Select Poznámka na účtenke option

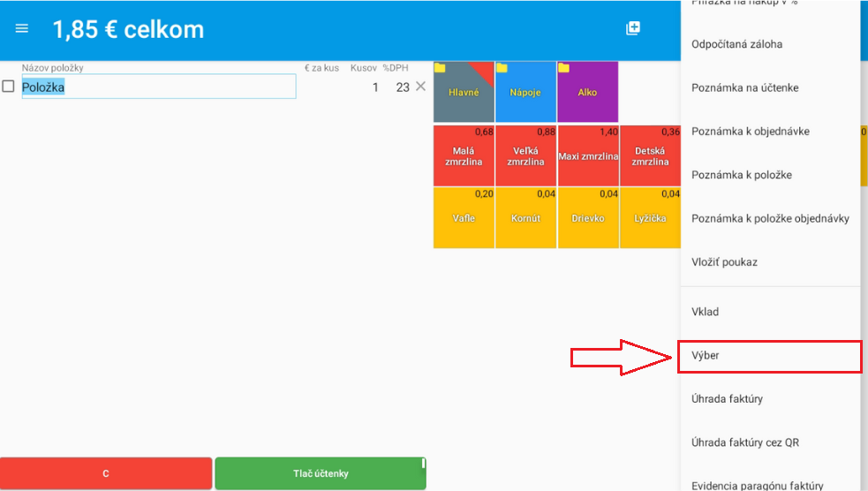click(768, 87)
